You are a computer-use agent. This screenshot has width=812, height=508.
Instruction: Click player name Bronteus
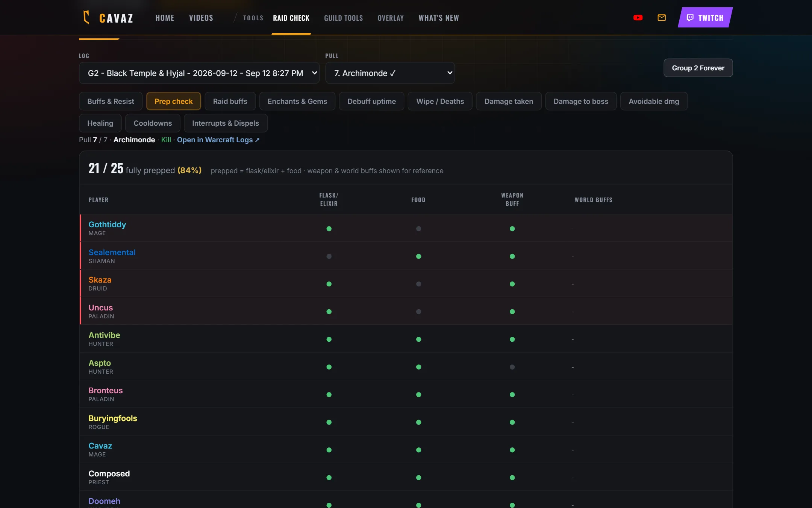(106, 390)
